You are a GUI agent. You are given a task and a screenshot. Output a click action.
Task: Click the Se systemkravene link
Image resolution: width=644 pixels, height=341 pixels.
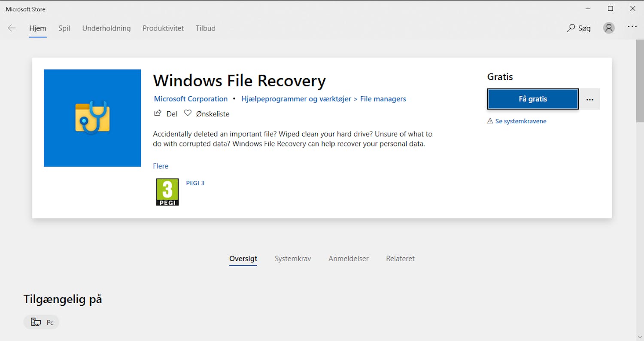pos(521,121)
